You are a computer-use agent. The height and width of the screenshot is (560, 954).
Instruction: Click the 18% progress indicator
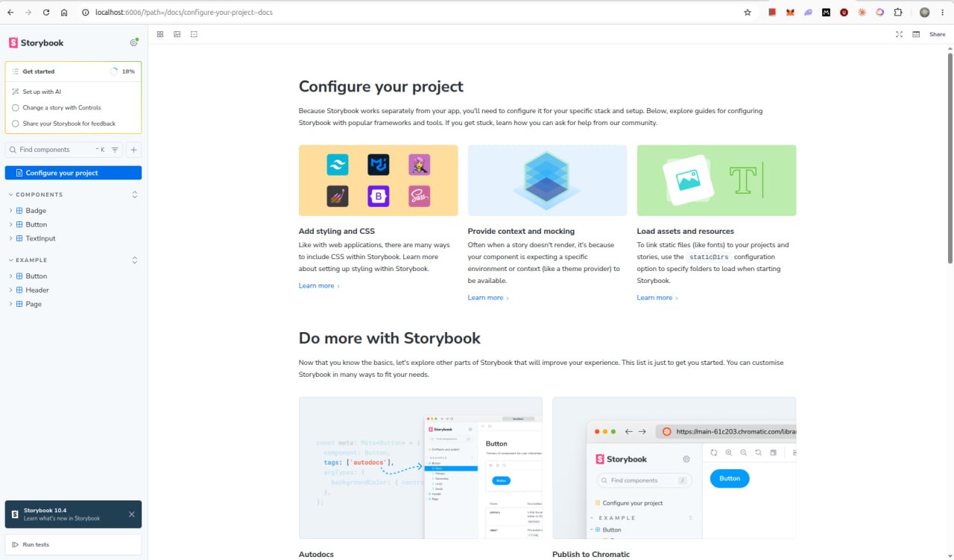[x=123, y=71]
